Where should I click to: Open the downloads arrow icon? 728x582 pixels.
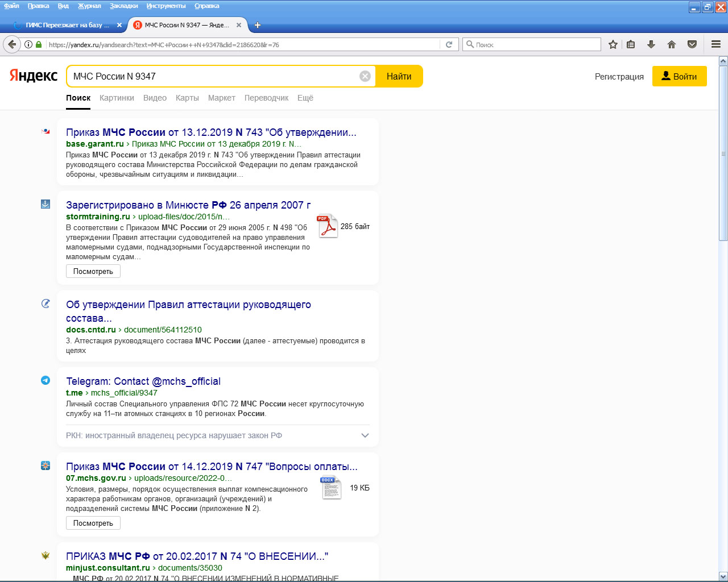(651, 44)
